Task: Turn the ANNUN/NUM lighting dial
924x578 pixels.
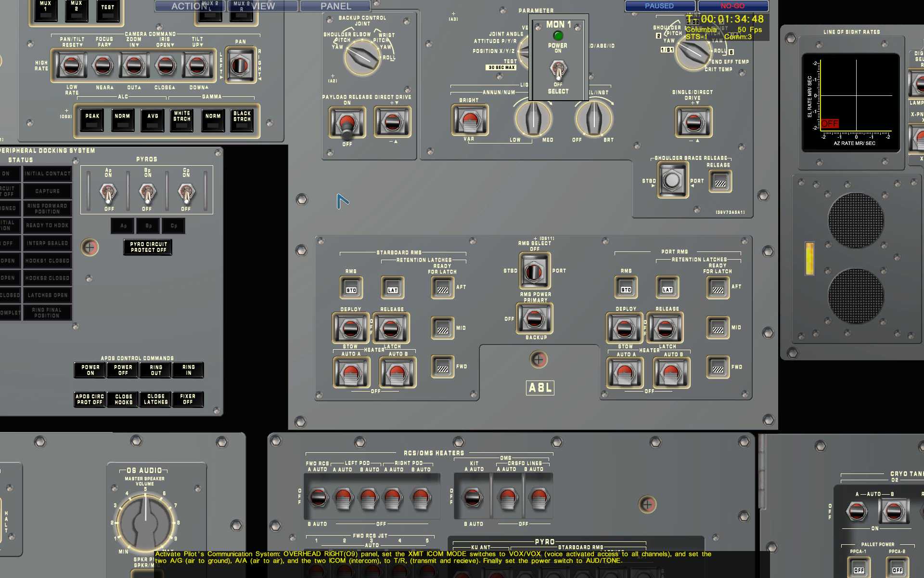Action: pos(533,118)
